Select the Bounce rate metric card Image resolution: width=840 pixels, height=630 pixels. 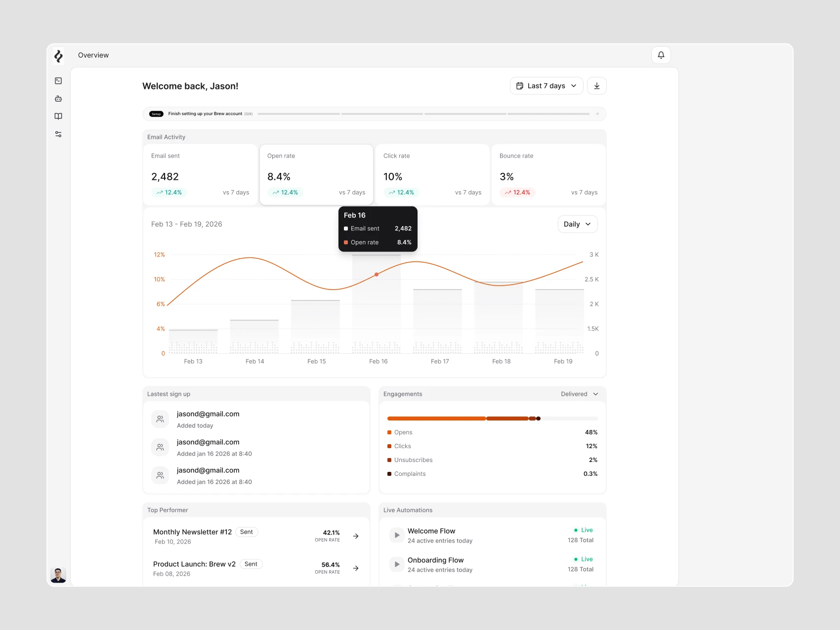point(548,174)
